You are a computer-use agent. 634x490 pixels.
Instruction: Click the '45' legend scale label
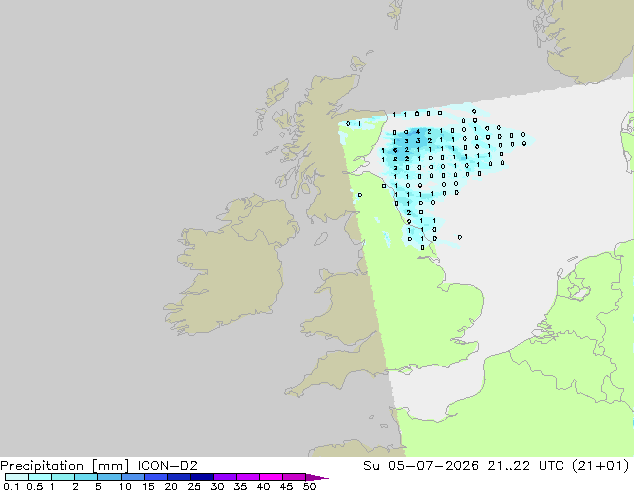point(286,486)
